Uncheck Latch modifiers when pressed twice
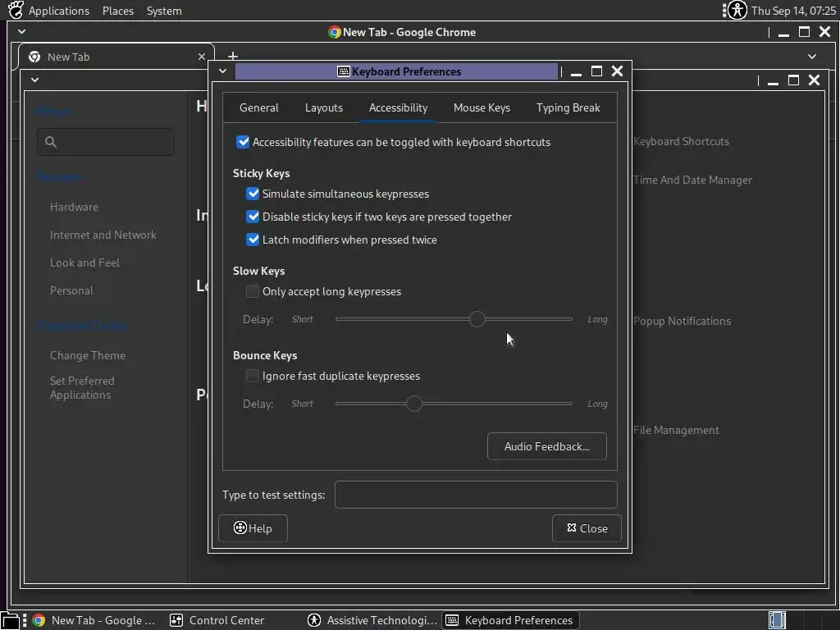The width and height of the screenshot is (840, 630). (253, 240)
